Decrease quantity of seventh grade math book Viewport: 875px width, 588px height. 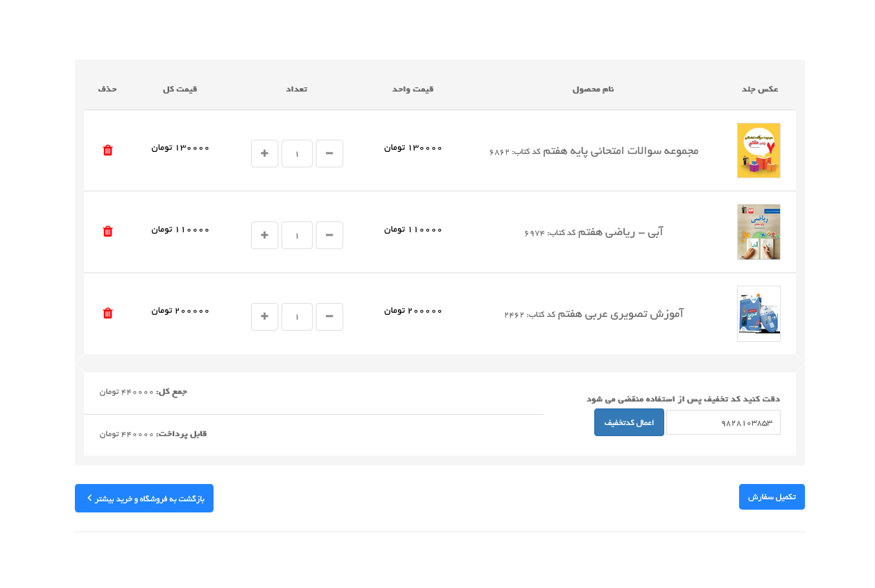click(329, 235)
